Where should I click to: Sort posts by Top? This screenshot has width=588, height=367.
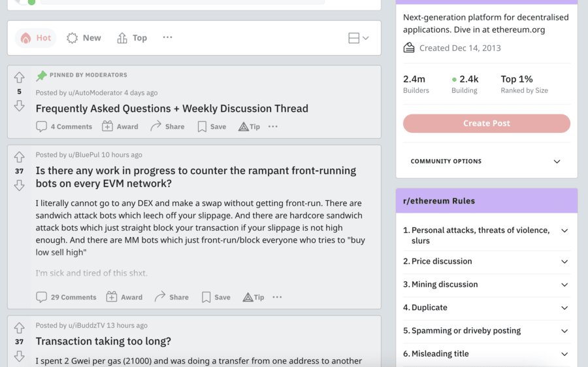[x=132, y=38]
